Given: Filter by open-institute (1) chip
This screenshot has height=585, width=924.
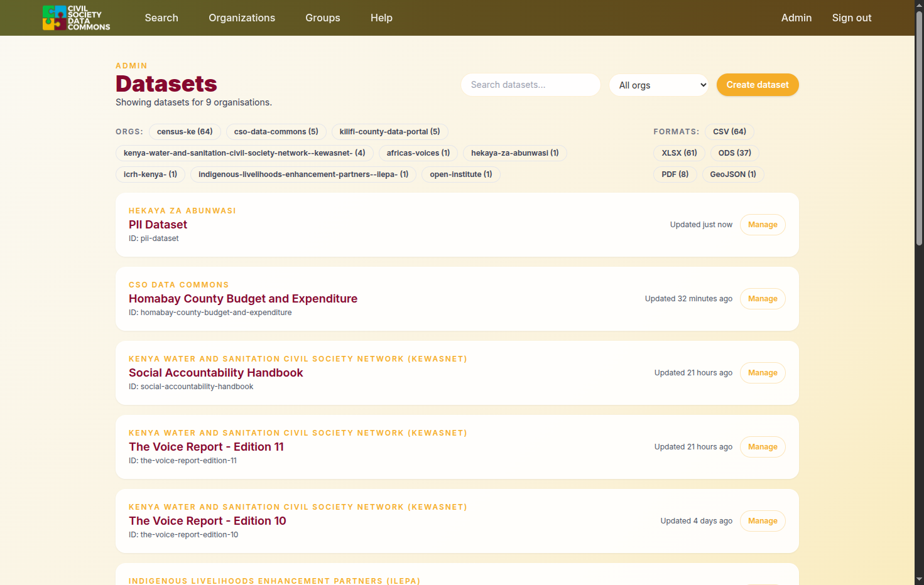Looking at the screenshot, I should click(461, 174).
